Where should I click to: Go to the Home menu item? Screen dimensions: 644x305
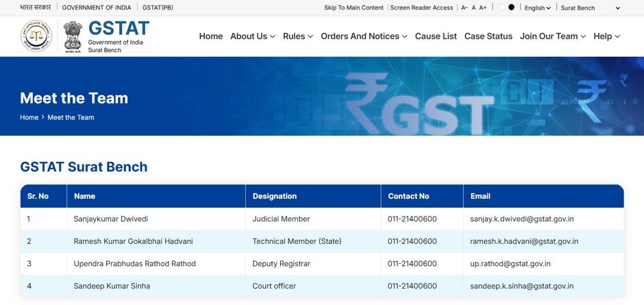tap(211, 36)
